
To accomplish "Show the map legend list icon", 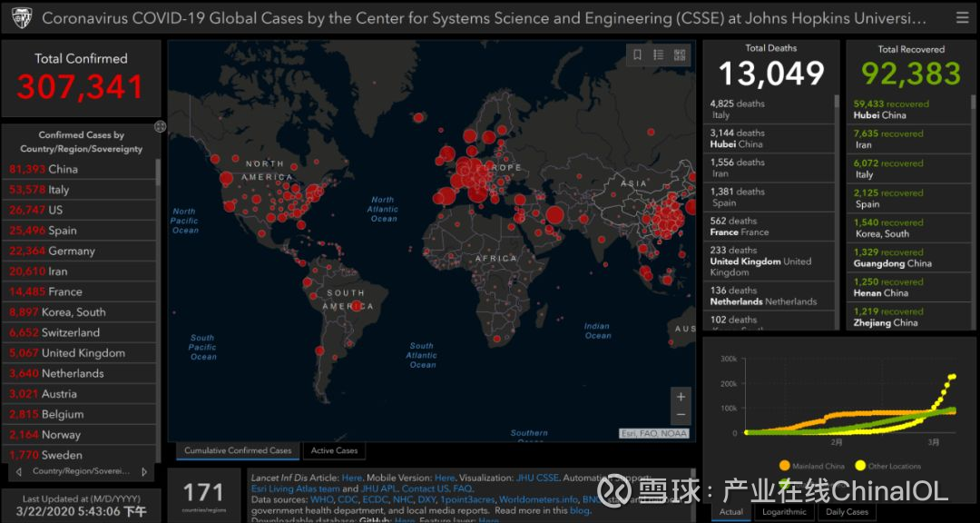I will click(659, 55).
